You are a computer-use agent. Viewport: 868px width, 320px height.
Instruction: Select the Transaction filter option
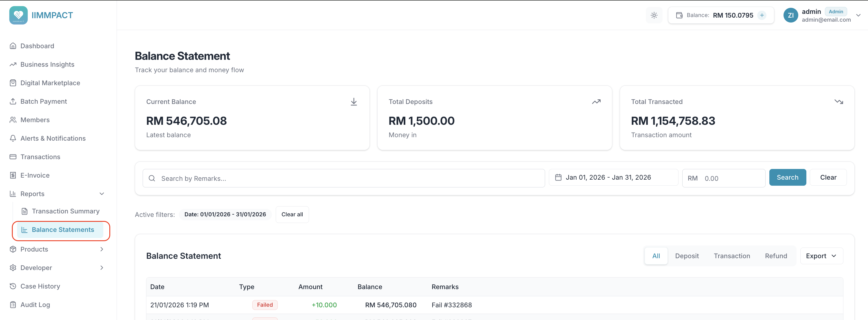(731, 256)
